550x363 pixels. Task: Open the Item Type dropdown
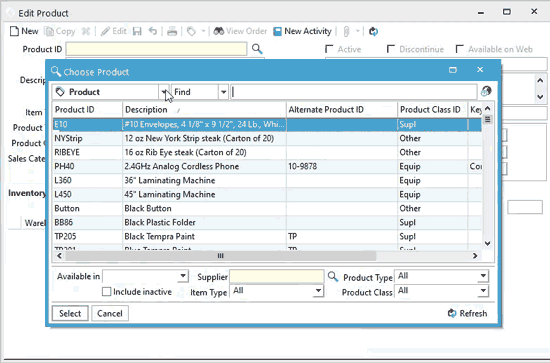tap(318, 290)
